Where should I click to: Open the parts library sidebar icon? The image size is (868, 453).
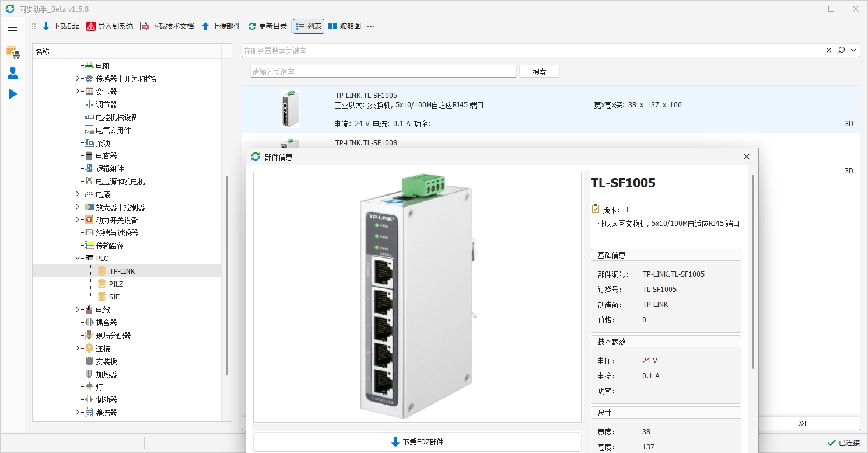pyautogui.click(x=13, y=52)
